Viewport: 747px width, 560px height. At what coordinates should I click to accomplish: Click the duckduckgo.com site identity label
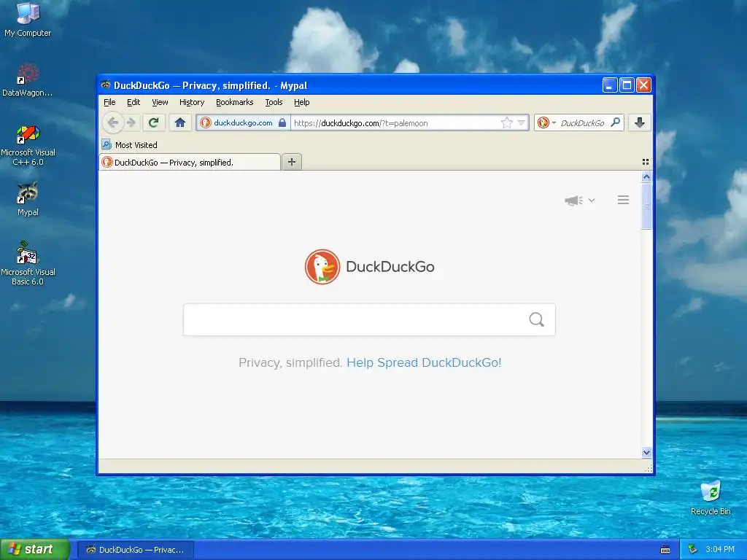coord(243,122)
